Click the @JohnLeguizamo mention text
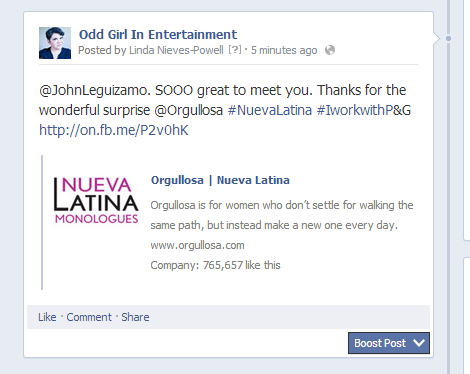 [x=93, y=90]
